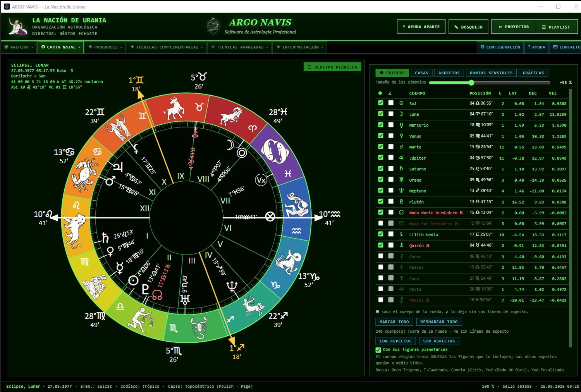Screen dimensions: 581x392
Task: Uncheck the Luna wheel checkbox
Action: [381, 114]
